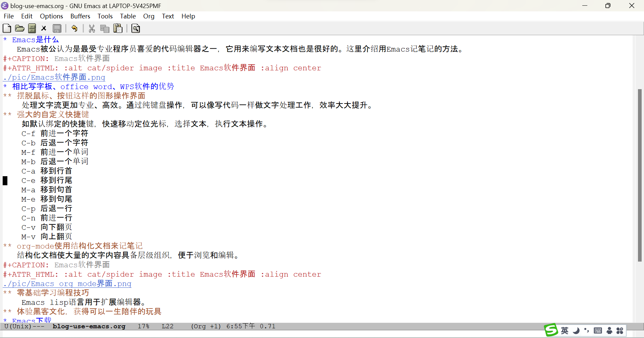The image size is (644, 338).
Task: Place cursor on 'C-p 后退一行' line
Action: (47, 209)
